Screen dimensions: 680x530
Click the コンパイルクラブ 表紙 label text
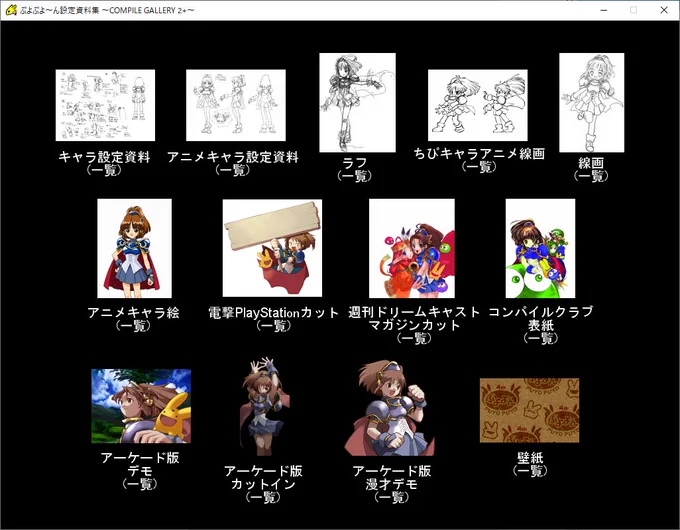[x=541, y=319]
